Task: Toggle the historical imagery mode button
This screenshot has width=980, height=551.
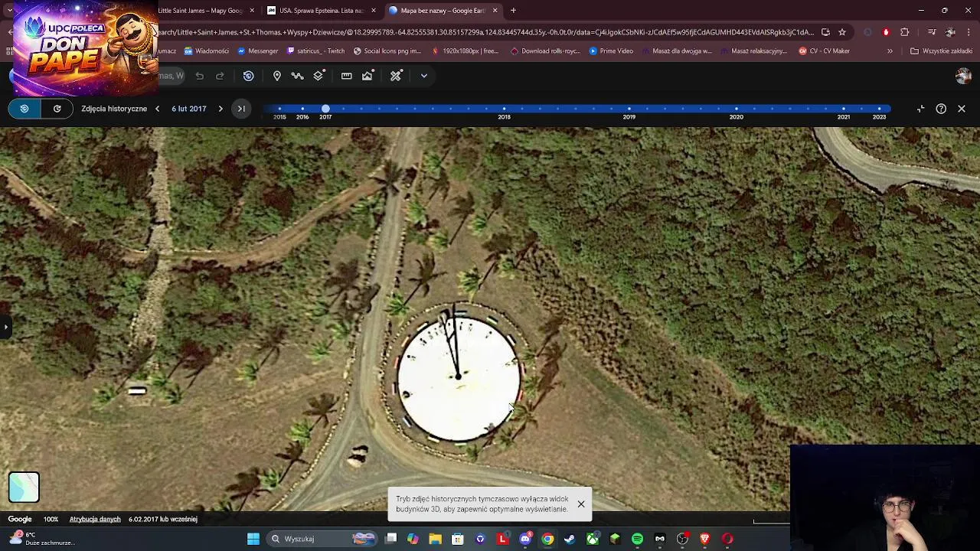Action: point(24,109)
